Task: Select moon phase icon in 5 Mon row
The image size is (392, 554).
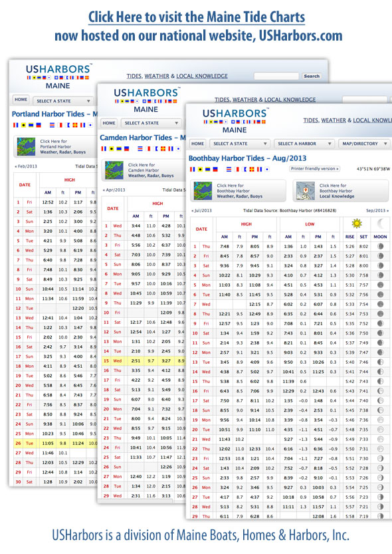Action: click(380, 285)
